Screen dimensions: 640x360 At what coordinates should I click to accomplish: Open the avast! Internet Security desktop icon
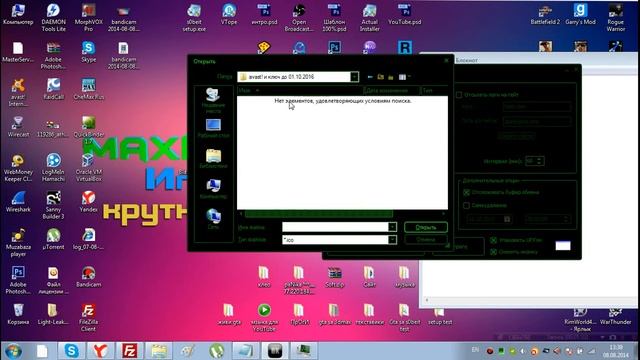pos(18,93)
